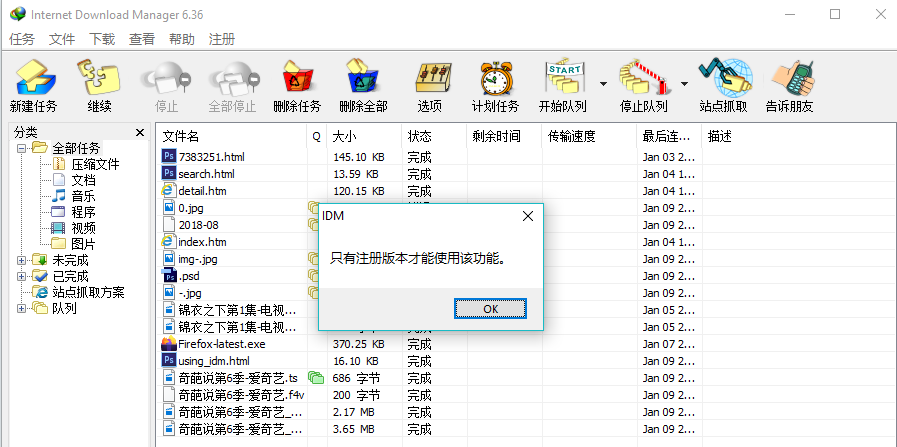Open the 注册 menu
The width and height of the screenshot is (897, 447).
click(x=222, y=39)
